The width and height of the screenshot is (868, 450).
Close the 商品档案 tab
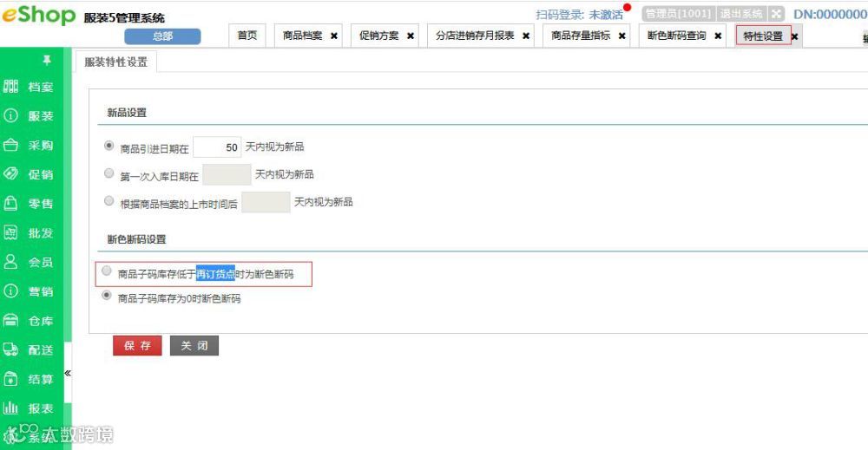point(334,36)
